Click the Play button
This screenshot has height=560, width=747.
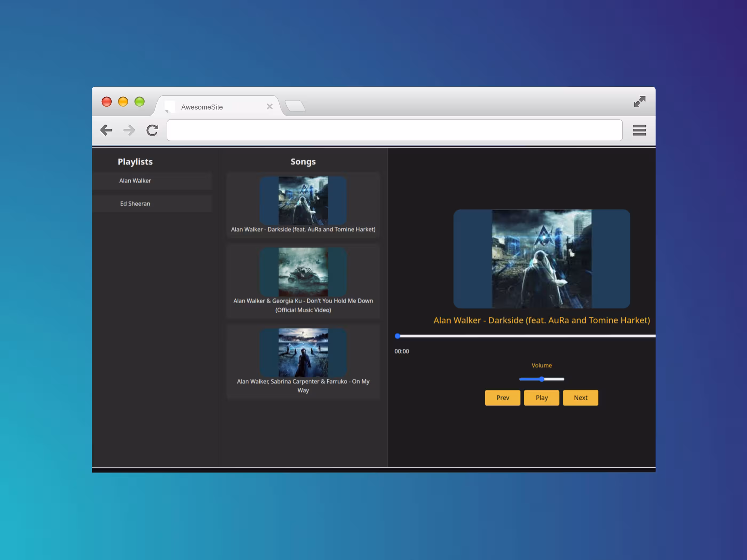click(541, 398)
